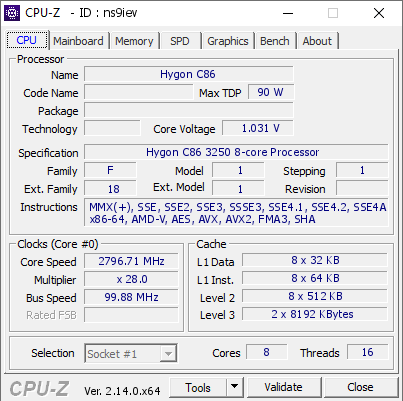Image resolution: width=403 pixels, height=401 pixels.
Task: Open the Bench tab
Action: click(275, 41)
